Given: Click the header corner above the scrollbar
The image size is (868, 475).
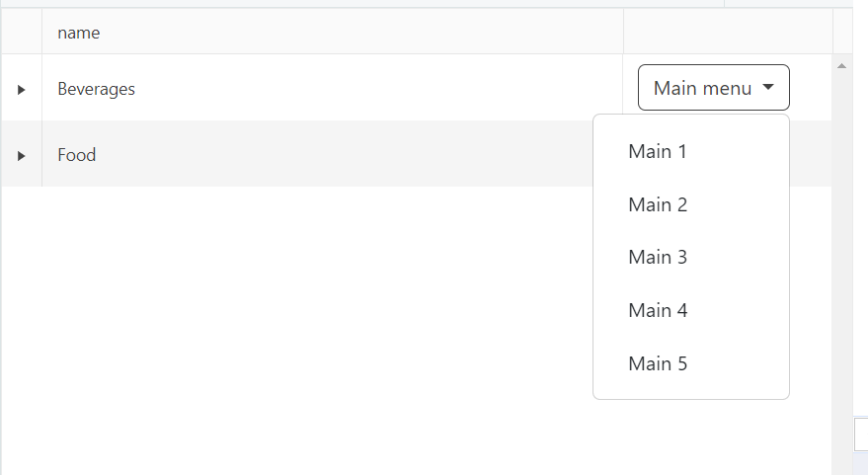Looking at the screenshot, I should [842, 33].
